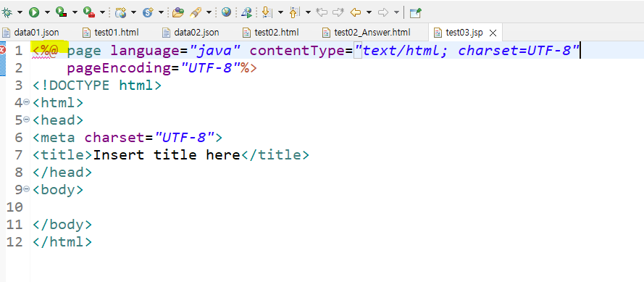Click the highlighted <%@ directive opener
Screen dimensions: 644x282
pos(46,50)
